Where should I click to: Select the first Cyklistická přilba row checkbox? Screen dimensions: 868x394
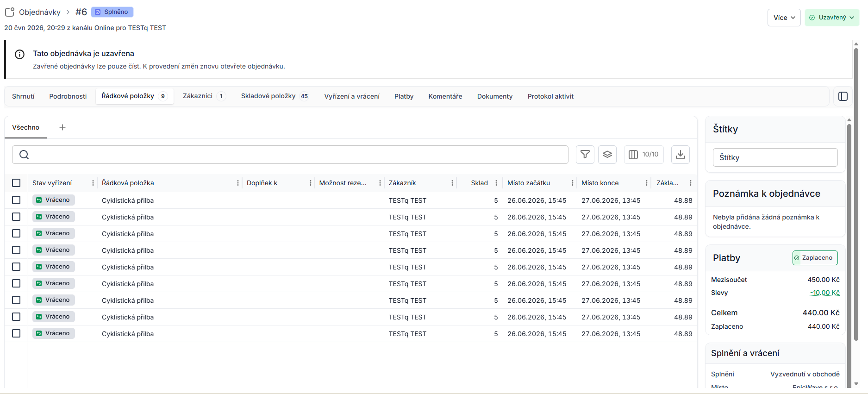click(x=16, y=200)
